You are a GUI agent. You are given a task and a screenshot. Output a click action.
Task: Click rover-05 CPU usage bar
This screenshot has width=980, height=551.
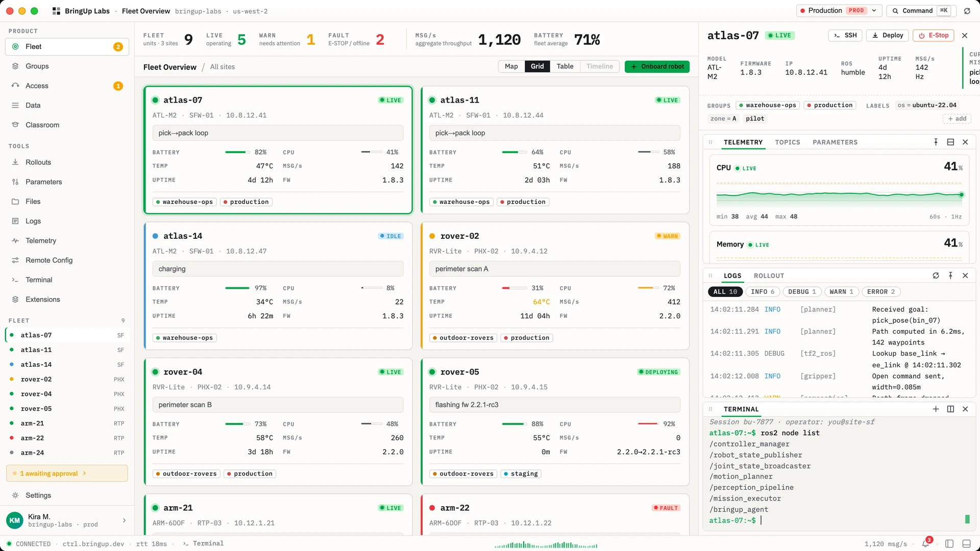648,423
